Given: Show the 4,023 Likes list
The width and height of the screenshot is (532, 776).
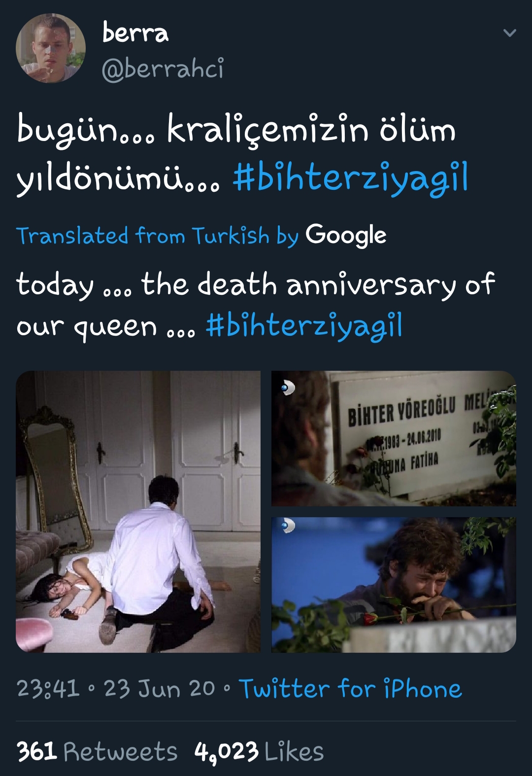Looking at the screenshot, I should click(x=259, y=751).
